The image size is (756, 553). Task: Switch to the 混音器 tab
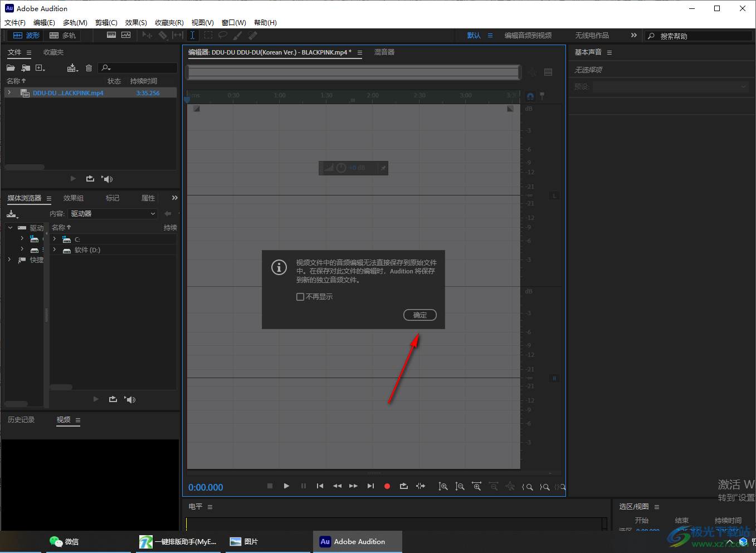pyautogui.click(x=384, y=52)
